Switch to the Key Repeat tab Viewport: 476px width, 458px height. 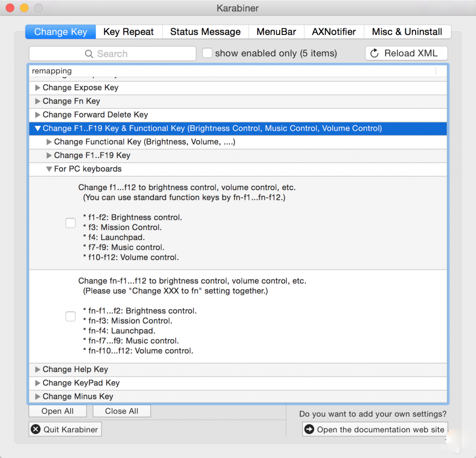[x=128, y=32]
